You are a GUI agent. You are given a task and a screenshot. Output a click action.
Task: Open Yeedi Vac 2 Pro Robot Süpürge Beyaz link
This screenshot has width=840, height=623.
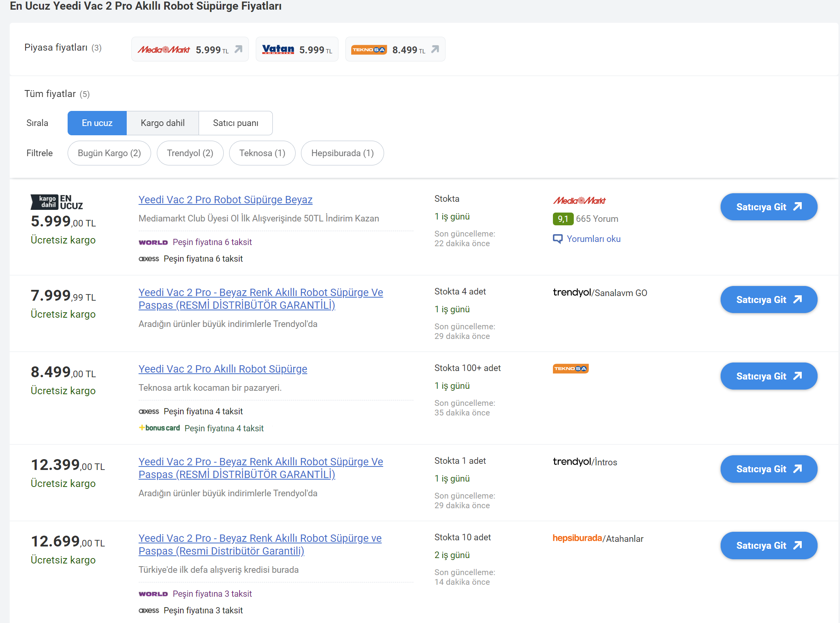click(225, 200)
